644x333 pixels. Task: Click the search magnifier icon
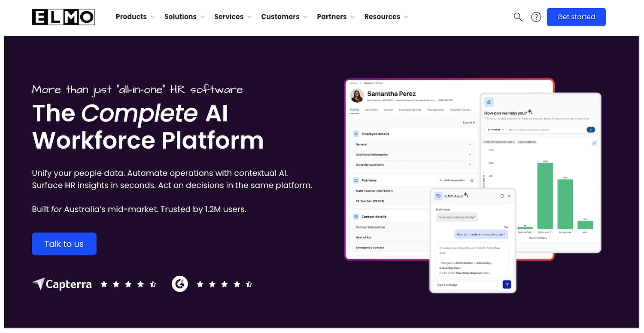coord(518,17)
